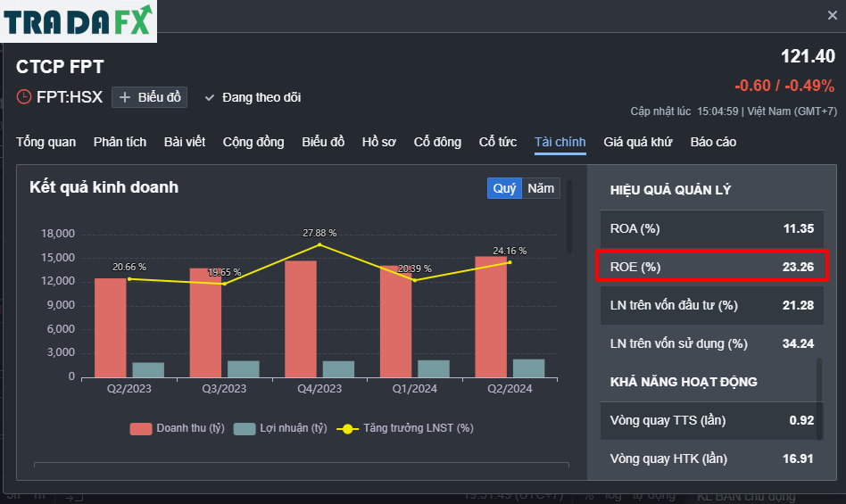Open the Hồ sơ tab
Screen dimensions: 846x504
[x=378, y=143]
